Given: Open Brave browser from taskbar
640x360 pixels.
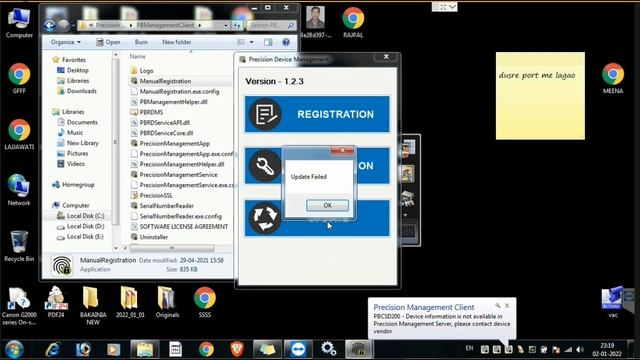Looking at the screenshot, I should [x=237, y=349].
